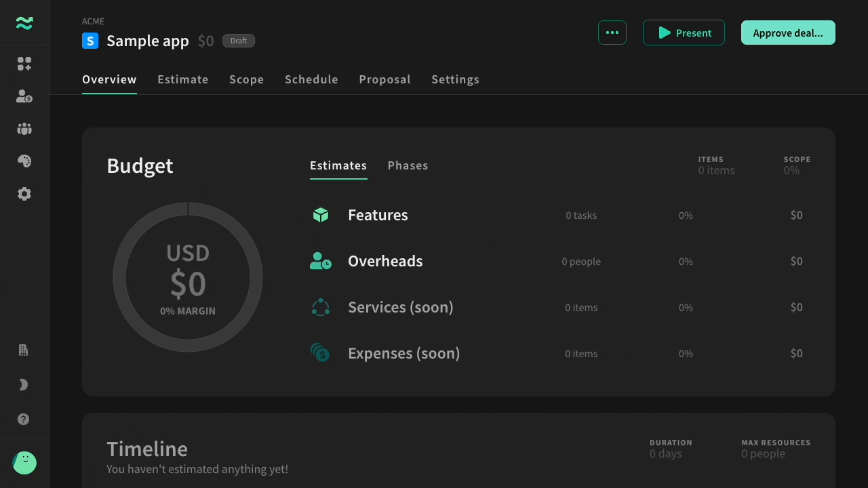868x488 pixels.
Task: Start presentation with Present button
Action: pyautogui.click(x=684, y=33)
